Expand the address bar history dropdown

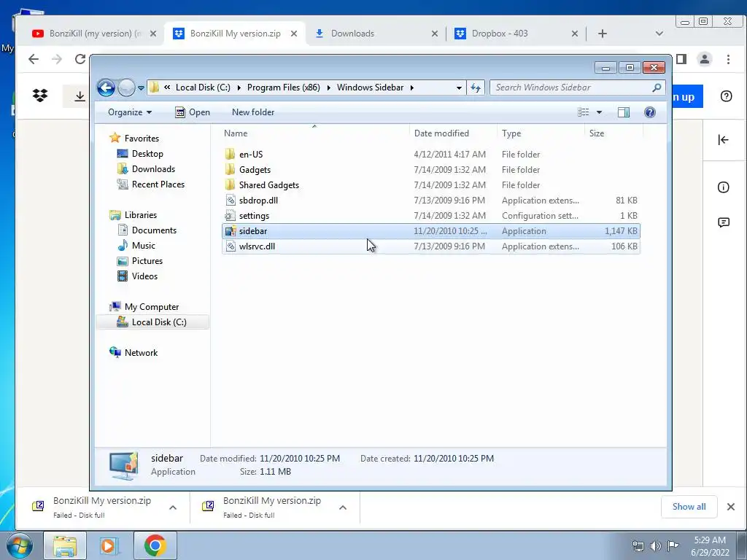tap(459, 87)
